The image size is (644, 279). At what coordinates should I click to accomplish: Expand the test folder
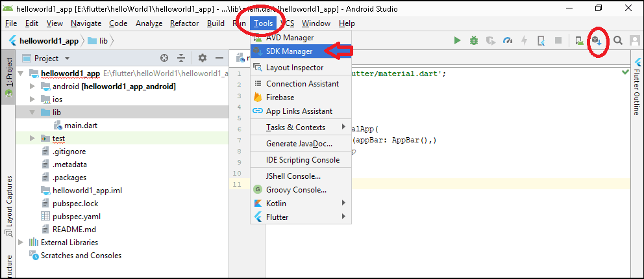click(x=32, y=139)
